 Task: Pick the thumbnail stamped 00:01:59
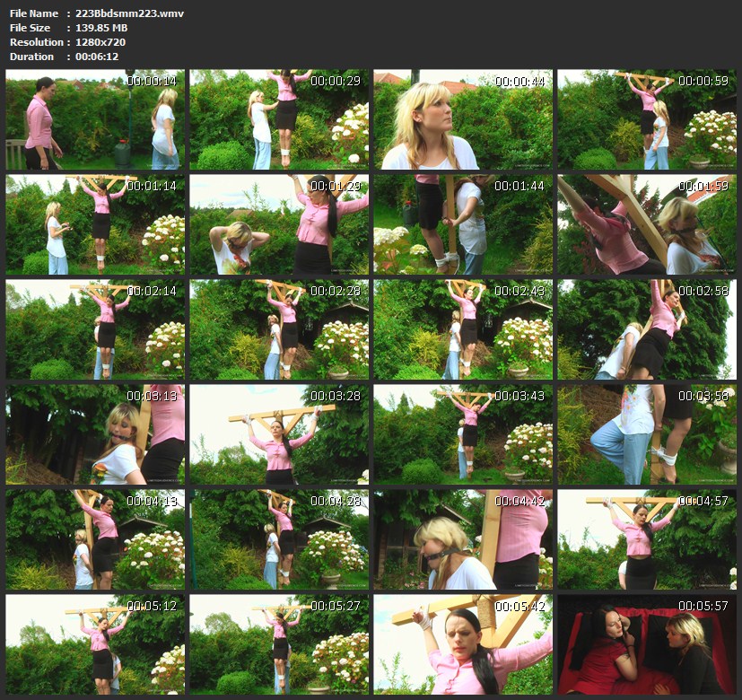pos(647,225)
